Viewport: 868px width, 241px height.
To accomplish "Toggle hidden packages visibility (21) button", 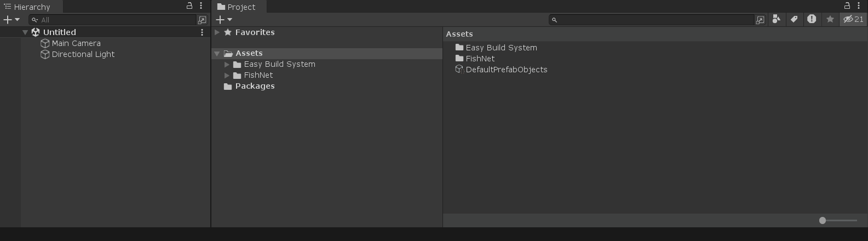I will point(853,19).
